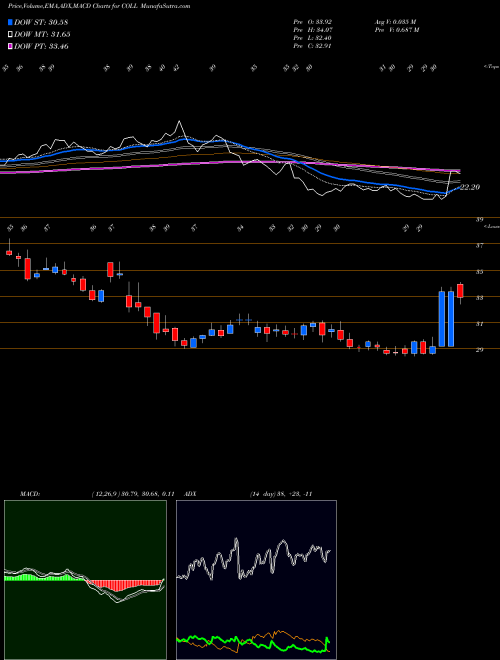Click the MACD (12,26,9) parameter values
This screenshot has height=660, width=500.
pos(133,494)
